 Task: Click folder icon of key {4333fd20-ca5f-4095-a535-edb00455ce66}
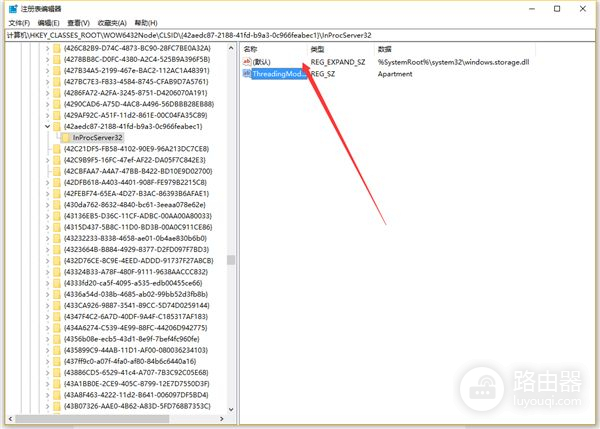57,283
